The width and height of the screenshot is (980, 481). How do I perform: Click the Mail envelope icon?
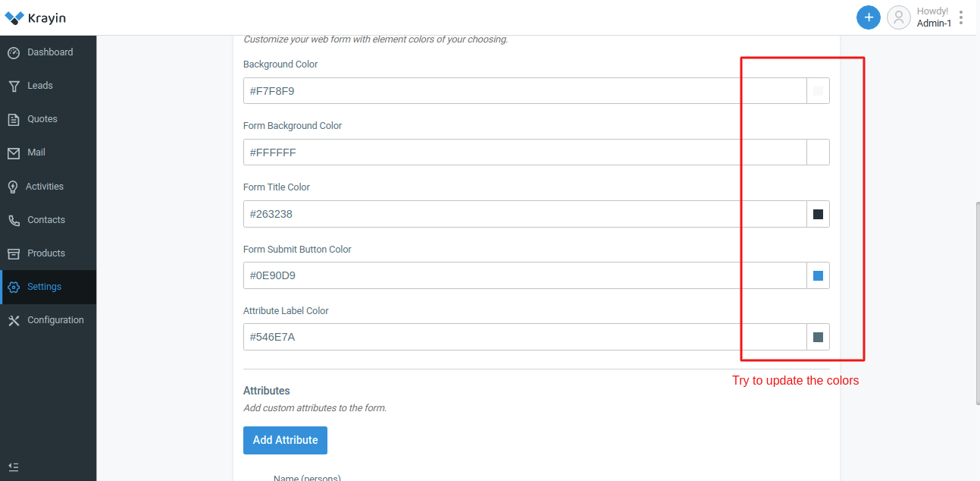click(15, 152)
